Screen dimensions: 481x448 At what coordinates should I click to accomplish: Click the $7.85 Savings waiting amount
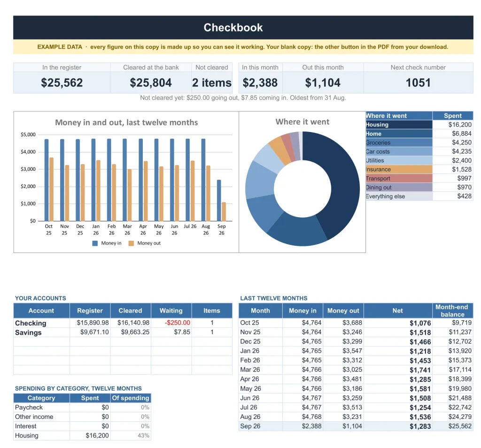pyautogui.click(x=182, y=332)
